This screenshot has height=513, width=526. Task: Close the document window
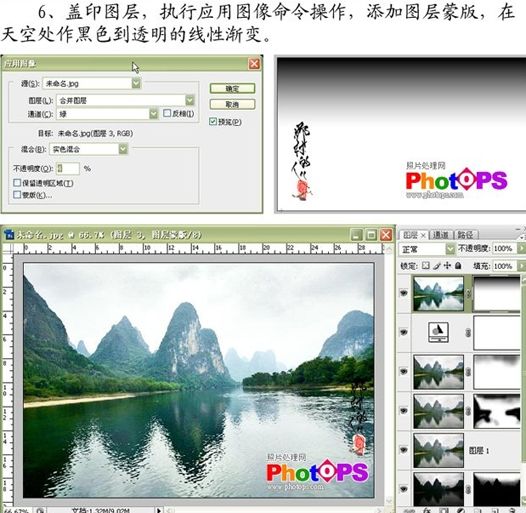click(x=386, y=235)
